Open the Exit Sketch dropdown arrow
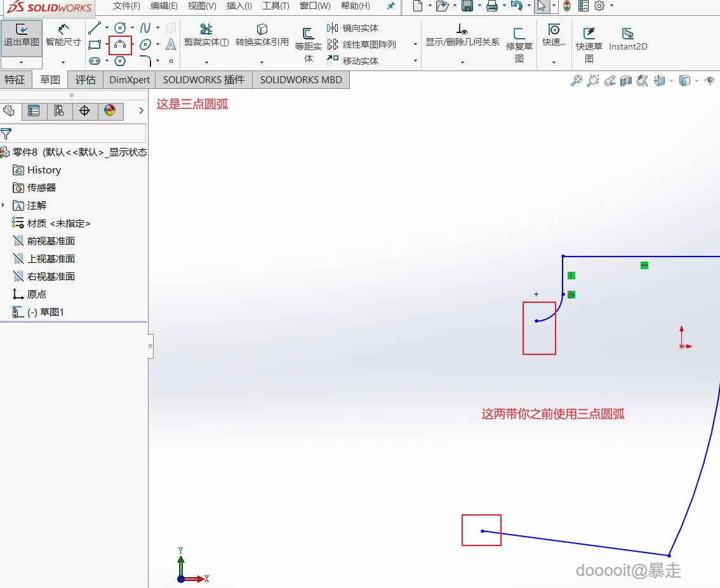 pyautogui.click(x=21, y=62)
